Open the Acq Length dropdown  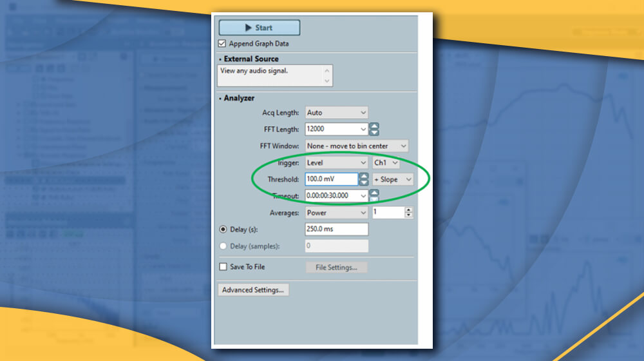(x=336, y=112)
